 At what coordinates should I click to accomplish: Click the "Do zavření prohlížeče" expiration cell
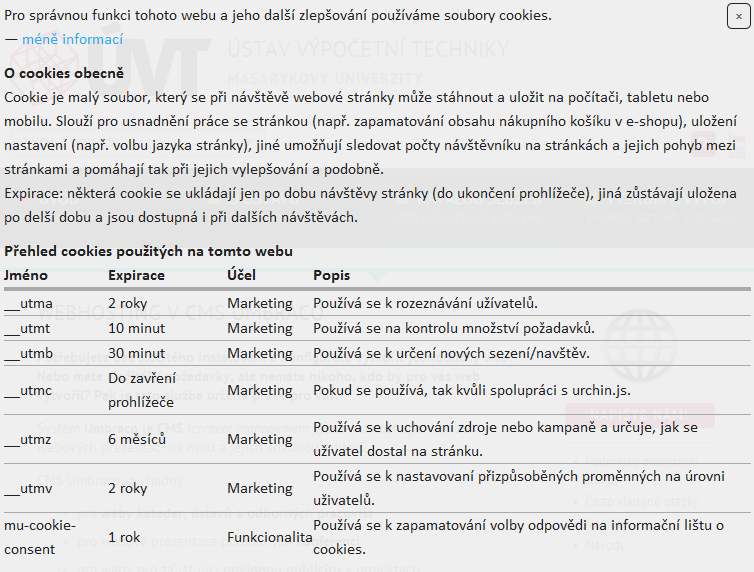click(141, 390)
